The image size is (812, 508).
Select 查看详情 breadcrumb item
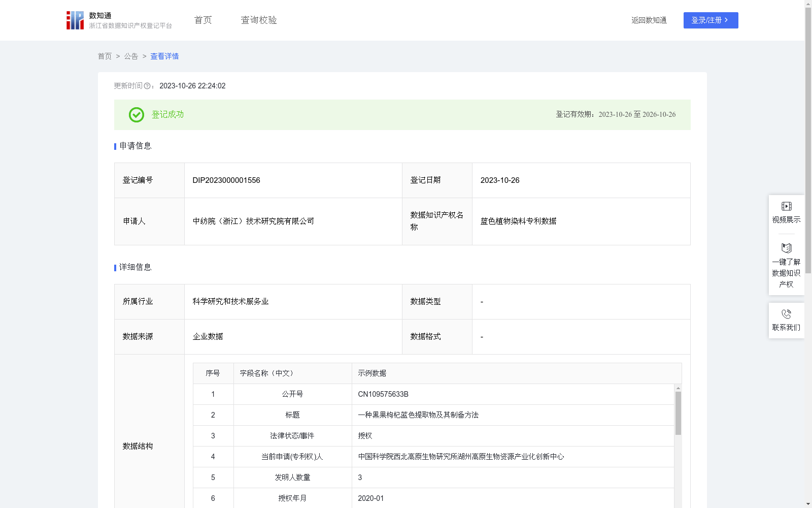point(164,56)
